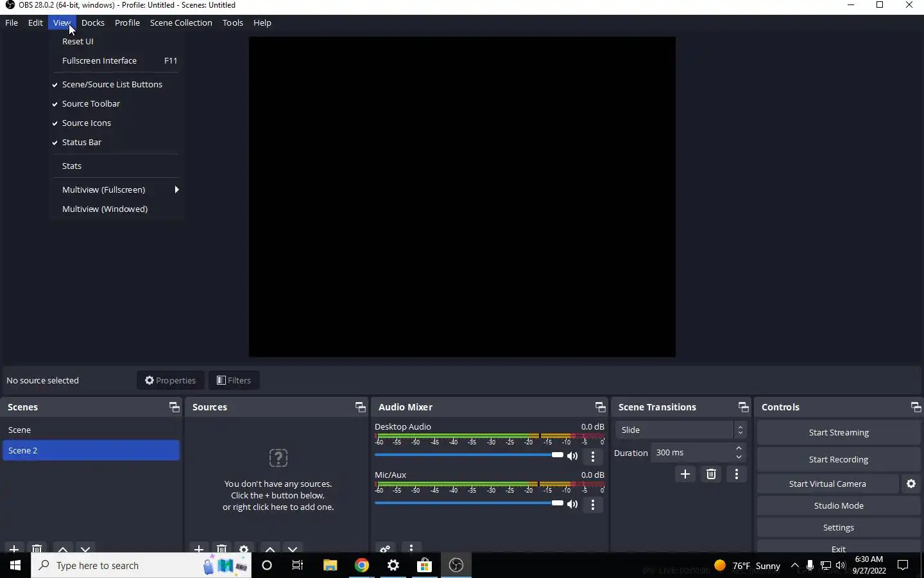Open File Explorer from taskbar
Screen dimensions: 924x578
(x=330, y=565)
